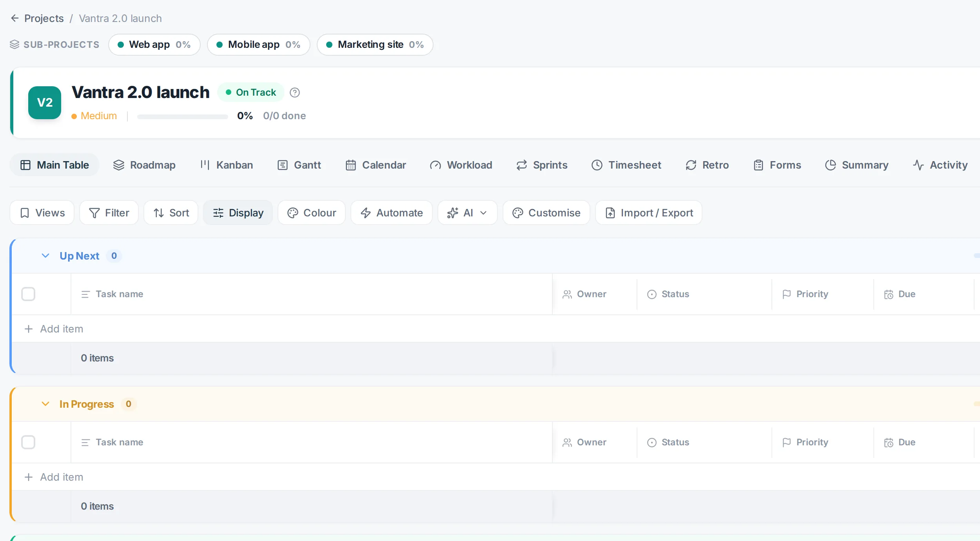Click the project progress bar

[183, 116]
